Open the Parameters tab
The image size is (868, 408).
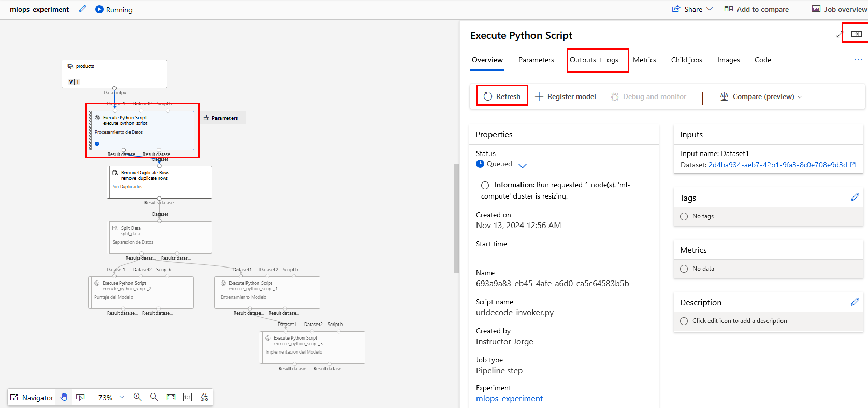[x=536, y=60]
